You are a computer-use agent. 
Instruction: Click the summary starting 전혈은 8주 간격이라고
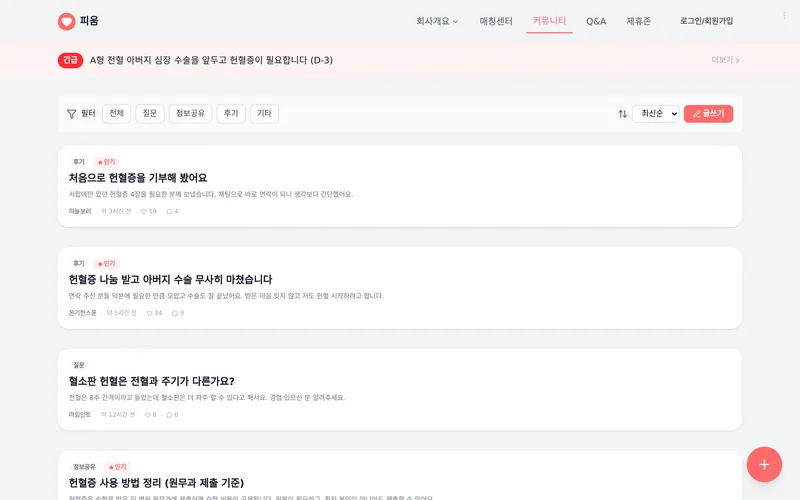click(x=207, y=397)
